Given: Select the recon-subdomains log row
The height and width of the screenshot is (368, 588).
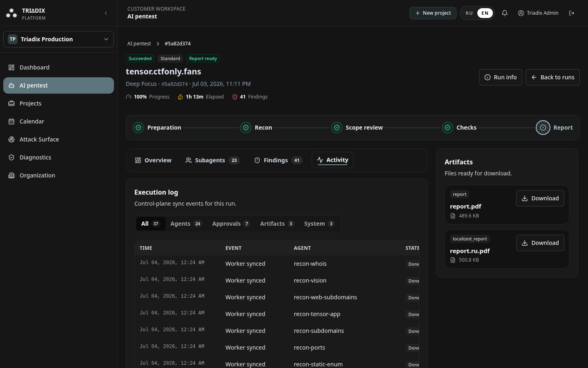Looking at the screenshot, I should tap(277, 331).
